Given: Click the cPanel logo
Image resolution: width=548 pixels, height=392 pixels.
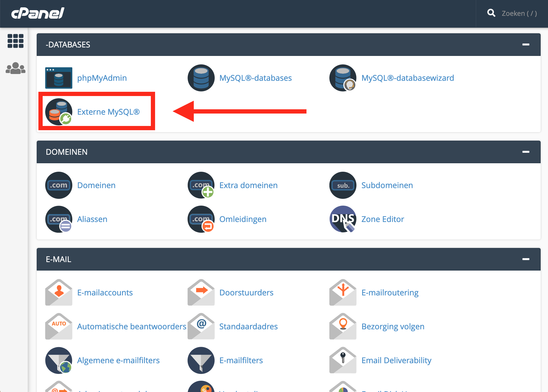Looking at the screenshot, I should coord(38,13).
